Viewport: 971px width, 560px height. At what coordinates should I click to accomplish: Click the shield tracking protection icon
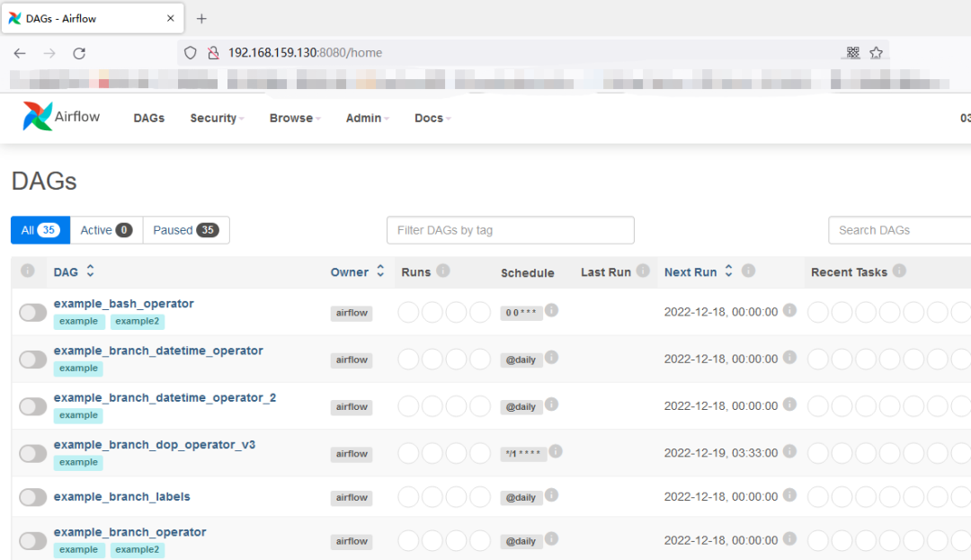point(190,53)
